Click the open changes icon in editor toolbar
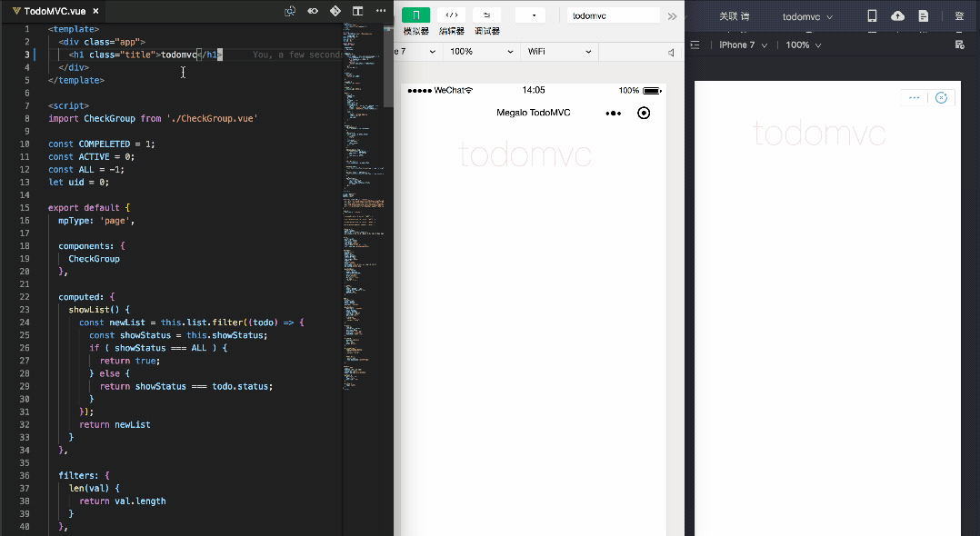980x536 pixels. pyautogui.click(x=313, y=11)
